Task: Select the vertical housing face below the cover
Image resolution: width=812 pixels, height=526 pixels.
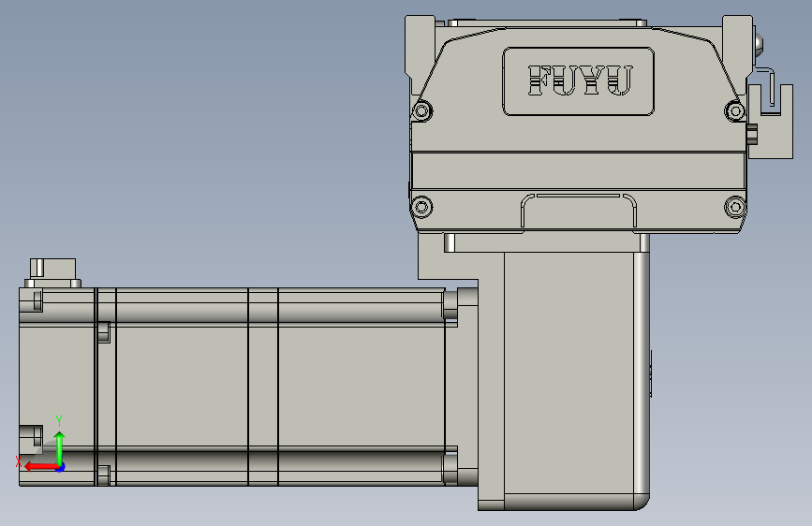Action: coord(568,373)
